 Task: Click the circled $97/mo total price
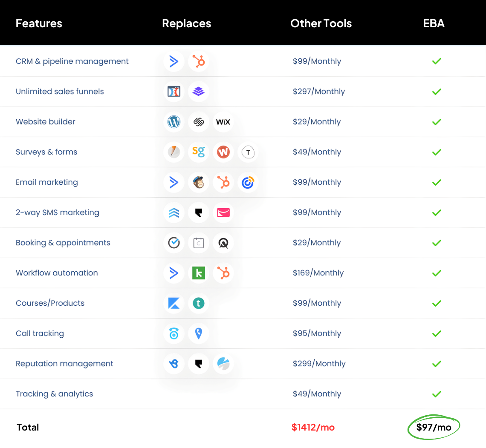434,427
